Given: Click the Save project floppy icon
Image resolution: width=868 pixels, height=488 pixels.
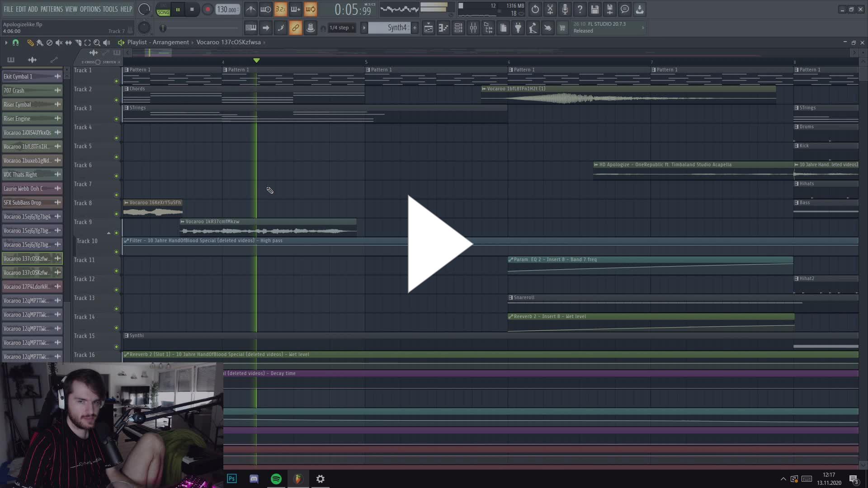Looking at the screenshot, I should click(594, 9).
